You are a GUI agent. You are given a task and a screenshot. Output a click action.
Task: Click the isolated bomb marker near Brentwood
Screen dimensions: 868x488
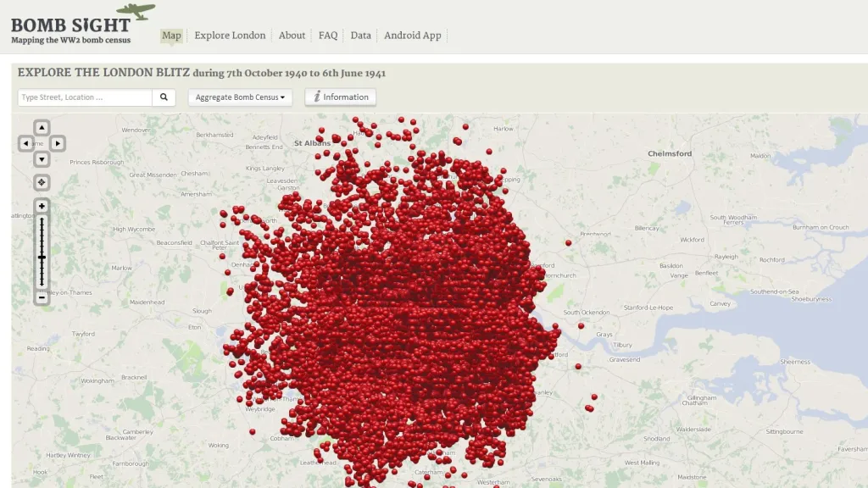click(569, 242)
